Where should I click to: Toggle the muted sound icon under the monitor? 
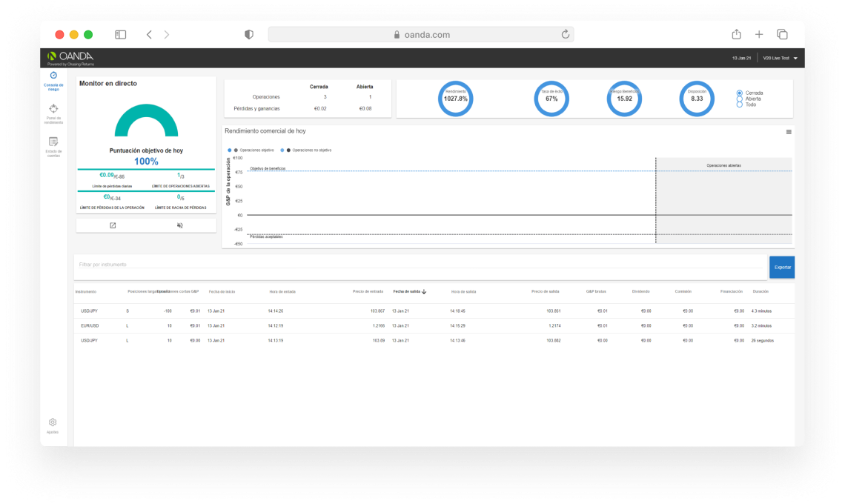click(180, 225)
